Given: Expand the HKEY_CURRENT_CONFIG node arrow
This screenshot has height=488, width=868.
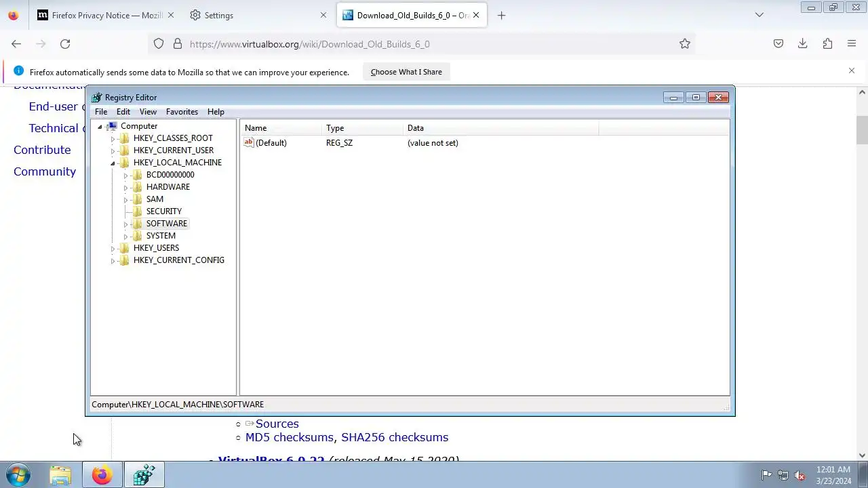Looking at the screenshot, I should pyautogui.click(x=113, y=261).
